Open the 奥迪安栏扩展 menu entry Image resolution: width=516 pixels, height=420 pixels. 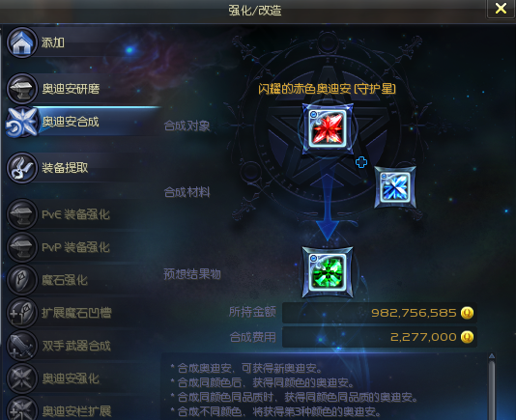coord(76,411)
